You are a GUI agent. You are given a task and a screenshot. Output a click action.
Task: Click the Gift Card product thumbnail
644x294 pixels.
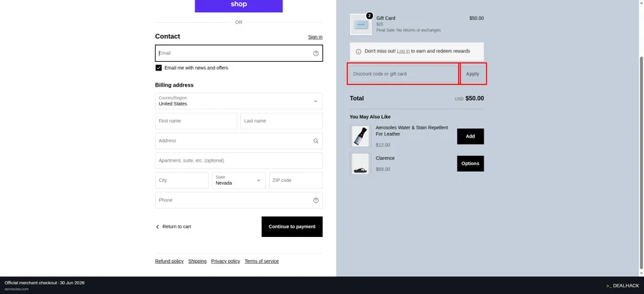361,25
